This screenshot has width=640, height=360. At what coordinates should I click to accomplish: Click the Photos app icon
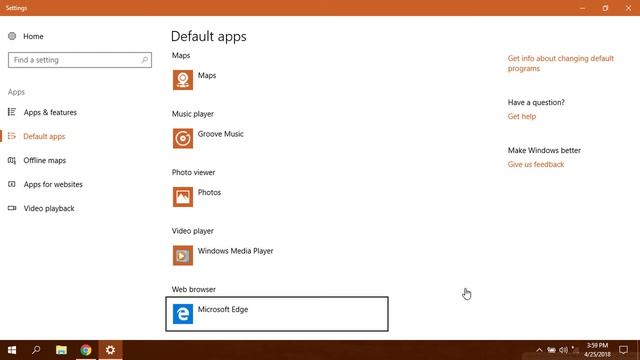pos(183,197)
